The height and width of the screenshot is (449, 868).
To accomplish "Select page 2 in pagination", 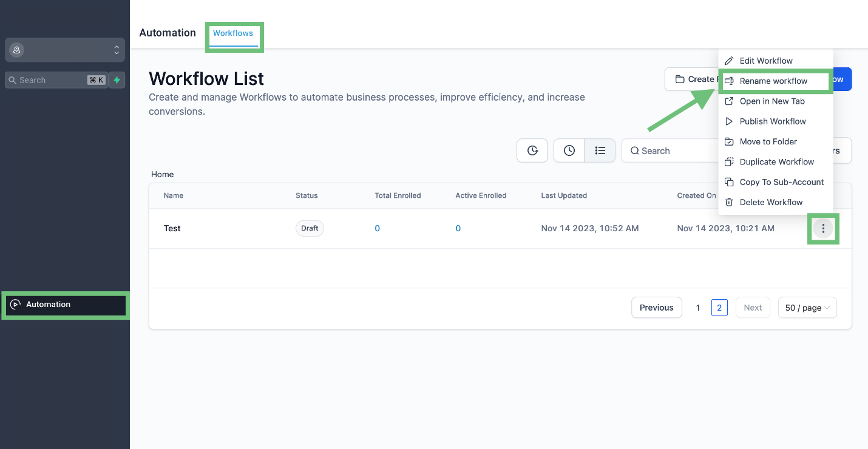I will coord(719,308).
